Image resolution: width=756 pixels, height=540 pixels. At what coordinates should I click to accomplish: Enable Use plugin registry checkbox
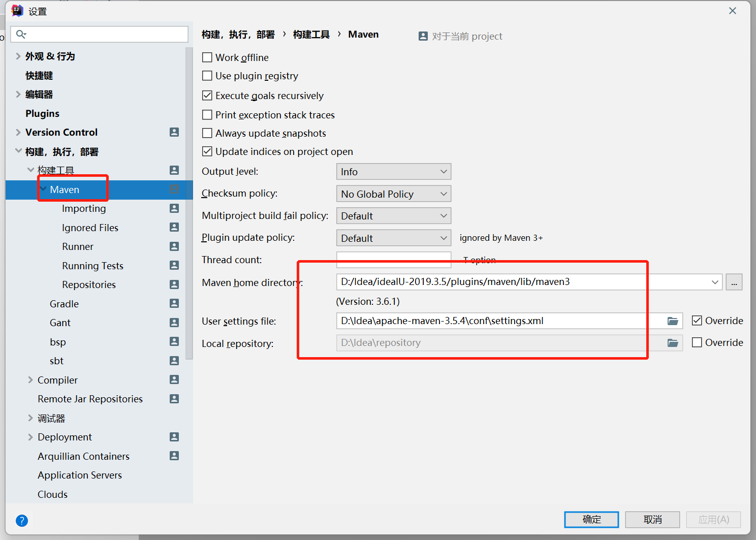click(207, 76)
